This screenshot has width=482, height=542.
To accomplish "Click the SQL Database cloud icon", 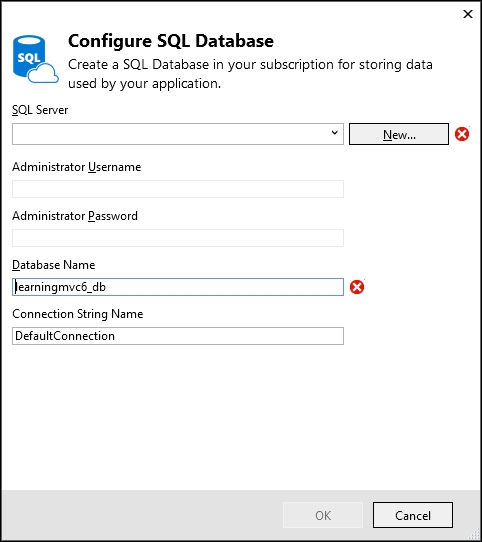I will [36, 59].
